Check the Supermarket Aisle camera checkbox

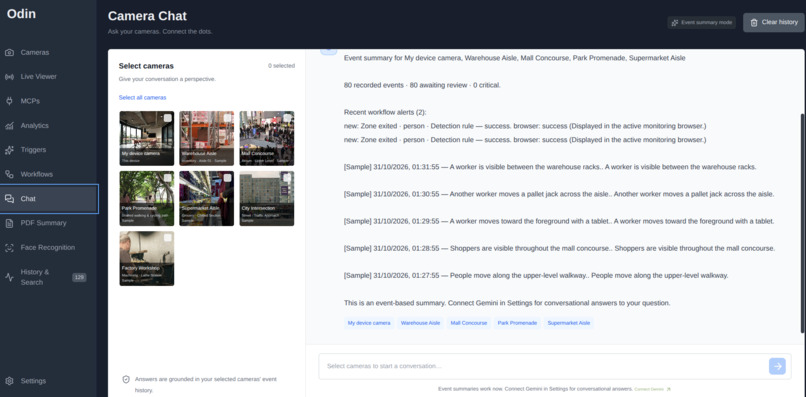pyautogui.click(x=227, y=178)
